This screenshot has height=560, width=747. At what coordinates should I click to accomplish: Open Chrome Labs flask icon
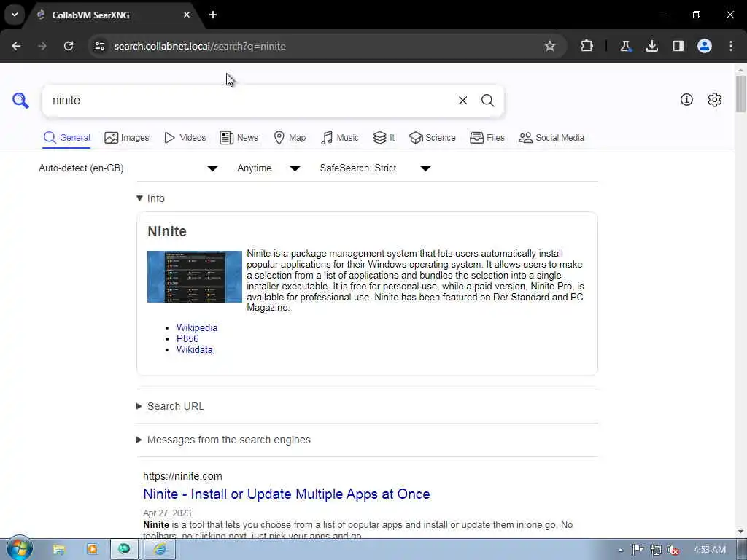[625, 46]
